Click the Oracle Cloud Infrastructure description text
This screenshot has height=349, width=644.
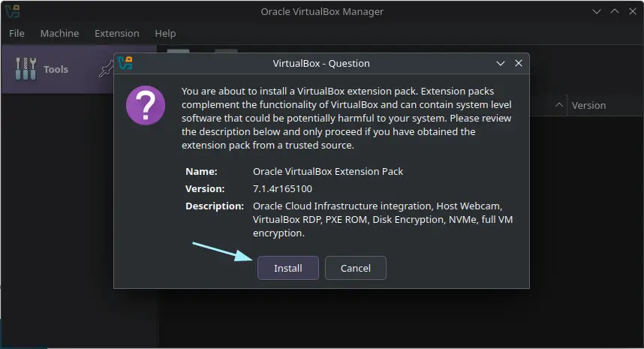point(383,219)
